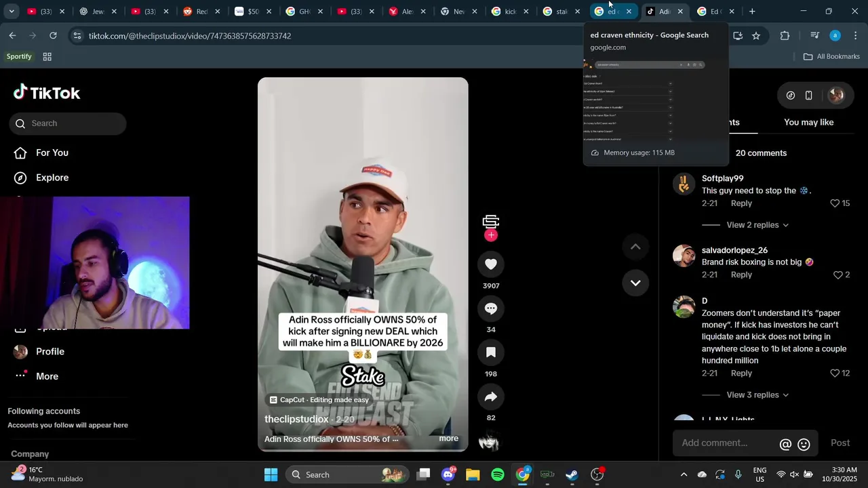This screenshot has width=868, height=488.
Task: Open a new browser tab
Action: (752, 12)
